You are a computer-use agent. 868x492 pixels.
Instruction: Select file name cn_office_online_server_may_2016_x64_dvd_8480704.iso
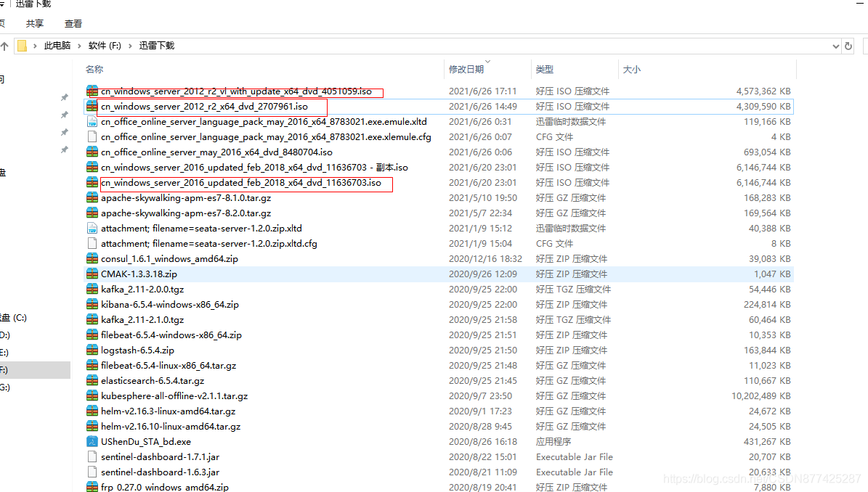tap(217, 152)
